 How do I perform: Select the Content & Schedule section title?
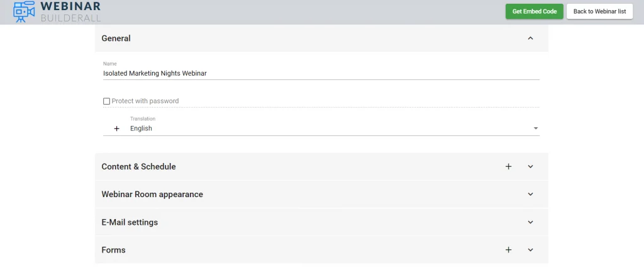pyautogui.click(x=138, y=167)
